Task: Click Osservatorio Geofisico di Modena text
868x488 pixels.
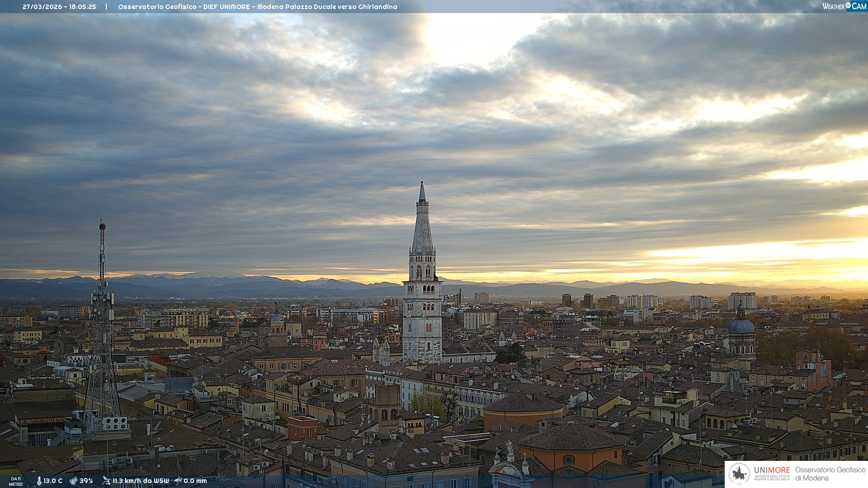Action: pos(830,474)
